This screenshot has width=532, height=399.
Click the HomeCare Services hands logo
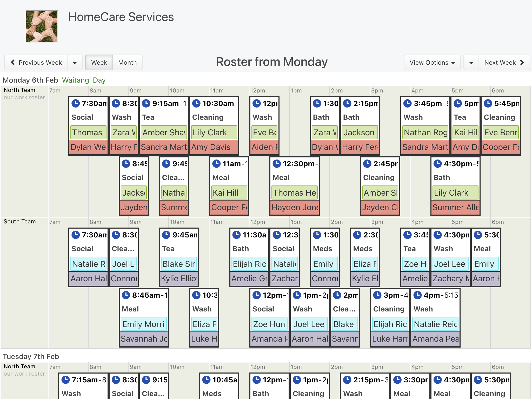42,26
